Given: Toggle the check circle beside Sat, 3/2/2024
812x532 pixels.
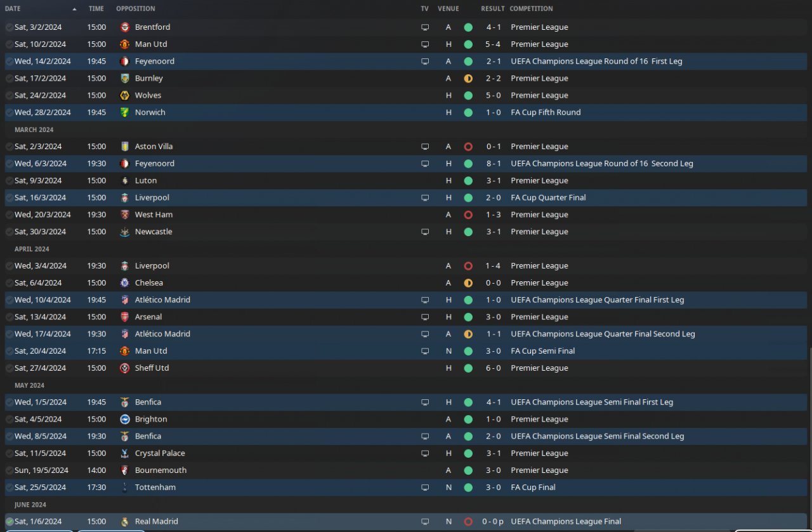Looking at the screenshot, I should coord(10,27).
